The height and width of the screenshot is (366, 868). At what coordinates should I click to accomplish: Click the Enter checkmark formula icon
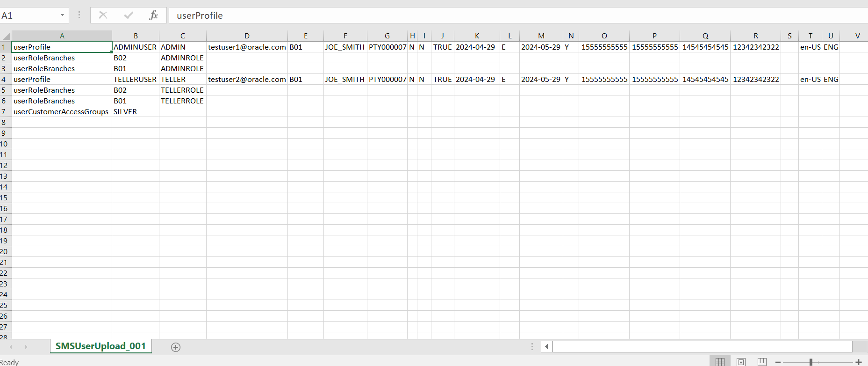[129, 15]
